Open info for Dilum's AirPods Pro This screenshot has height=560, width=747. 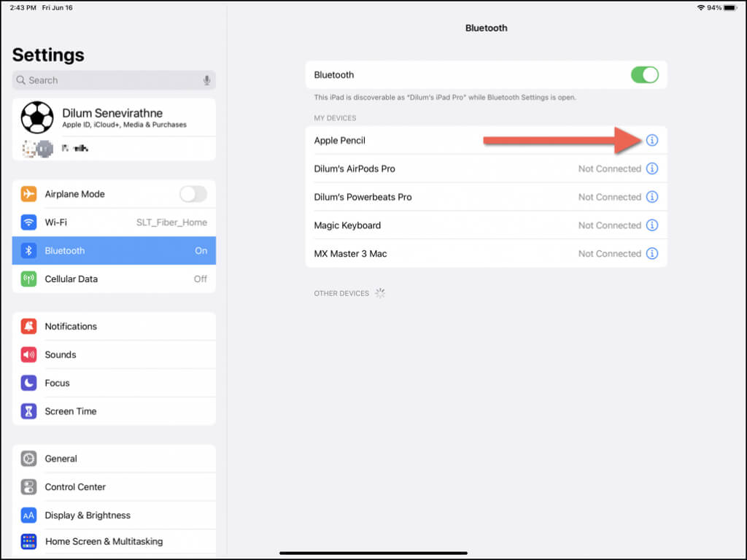pyautogui.click(x=651, y=168)
